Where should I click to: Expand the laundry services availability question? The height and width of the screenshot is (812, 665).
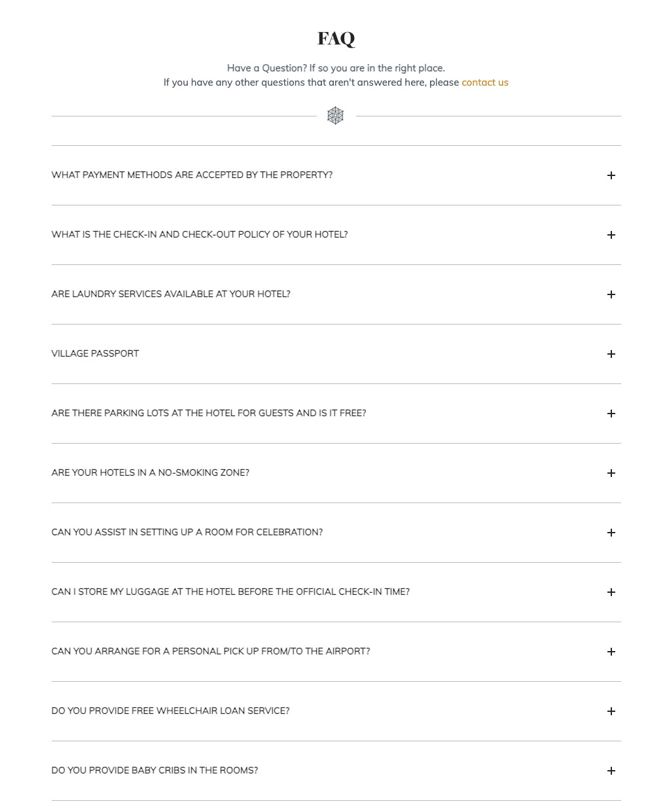pos(171,294)
